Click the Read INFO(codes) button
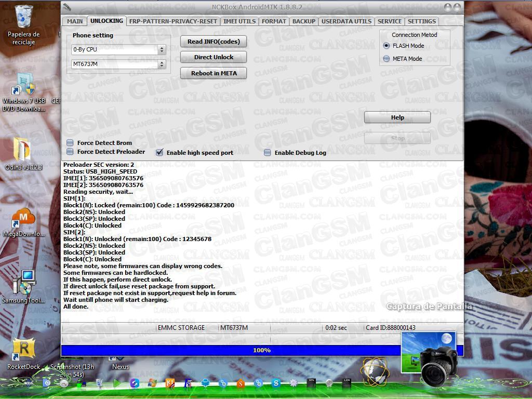 coord(214,42)
